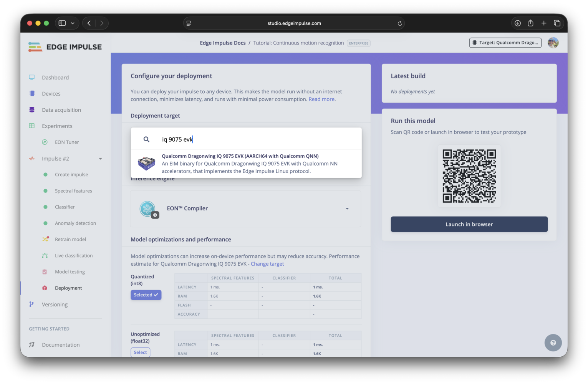Click the Model testing clipboard icon
This screenshot has height=384, width=588.
(45, 271)
